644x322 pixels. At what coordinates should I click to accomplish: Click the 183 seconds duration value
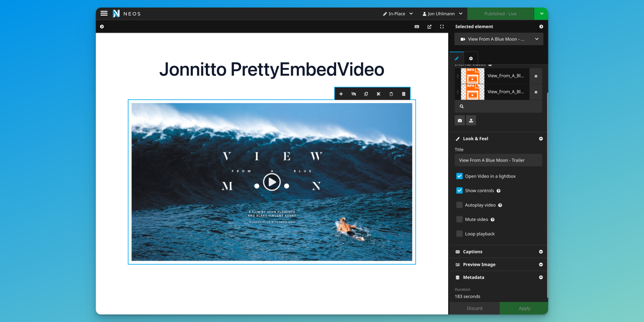pos(467,296)
